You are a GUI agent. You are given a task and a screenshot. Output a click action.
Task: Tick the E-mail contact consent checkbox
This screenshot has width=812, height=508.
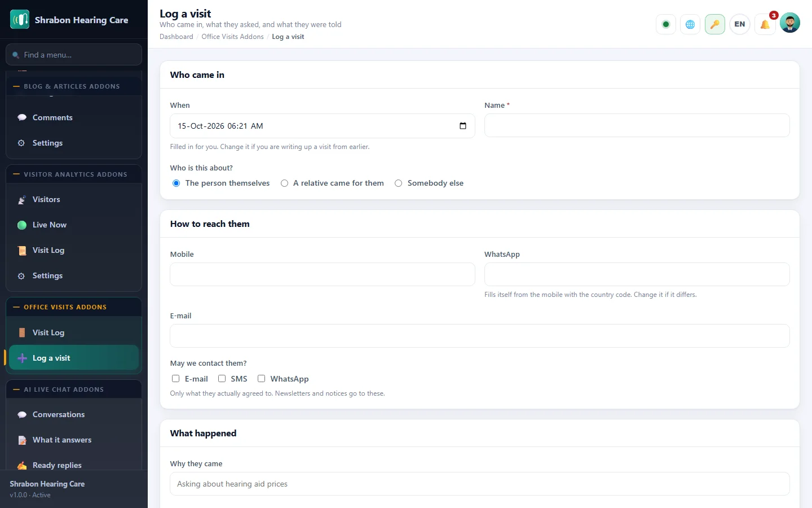[176, 379]
